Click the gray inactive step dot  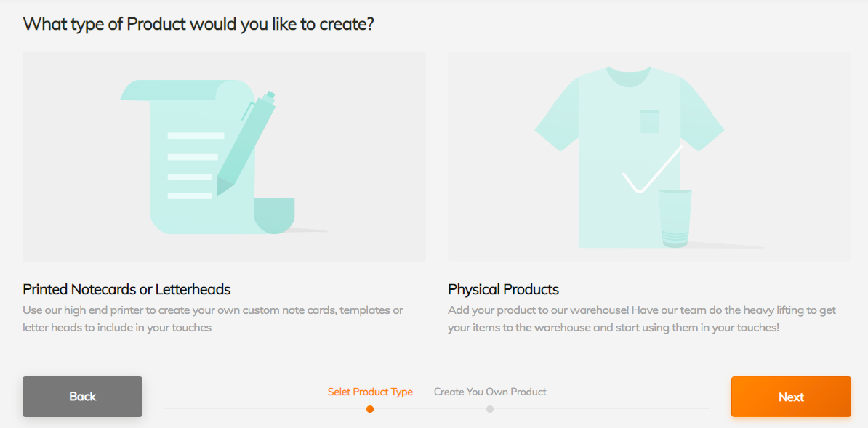click(x=490, y=409)
